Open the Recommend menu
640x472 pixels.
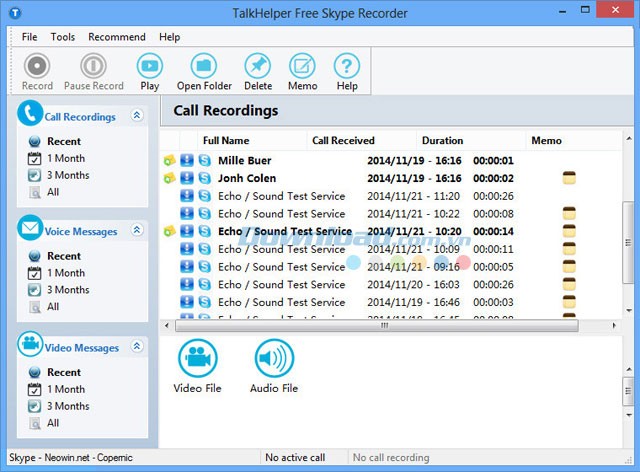[117, 37]
